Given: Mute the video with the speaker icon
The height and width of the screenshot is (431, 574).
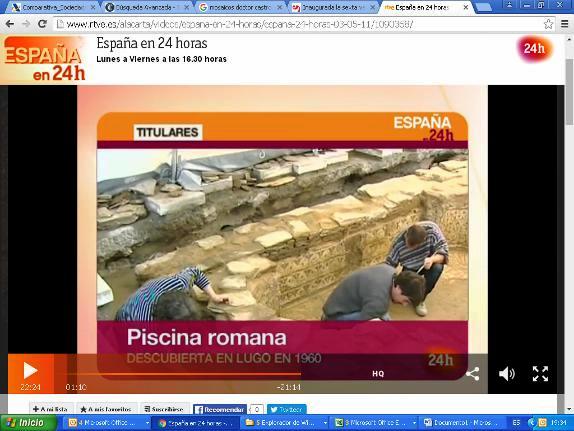Looking at the screenshot, I should 507,374.
